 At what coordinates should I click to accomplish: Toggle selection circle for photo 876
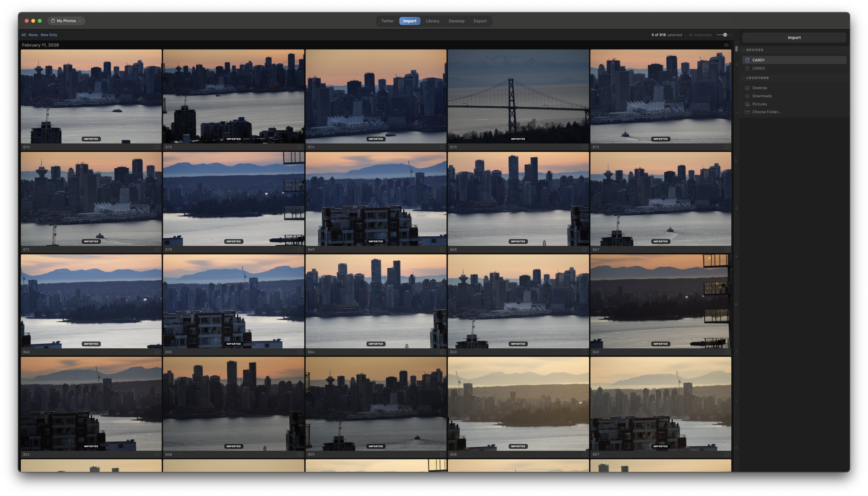point(157,147)
